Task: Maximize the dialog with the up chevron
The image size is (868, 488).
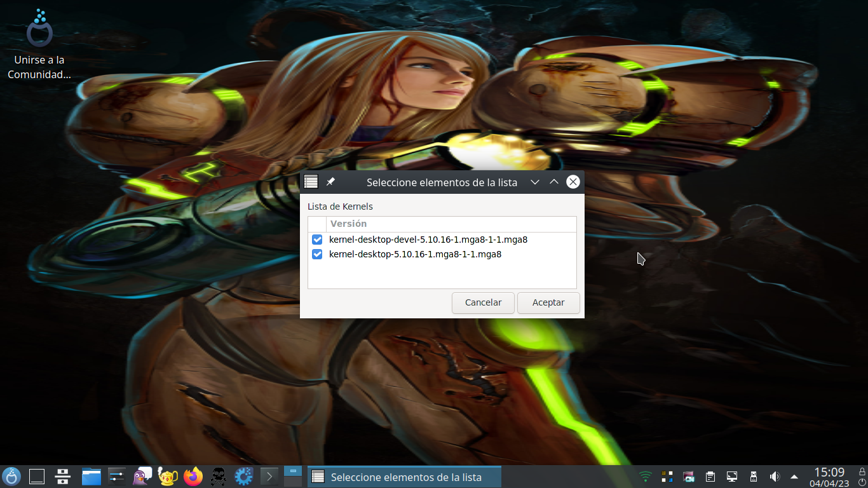Action: coord(554,182)
